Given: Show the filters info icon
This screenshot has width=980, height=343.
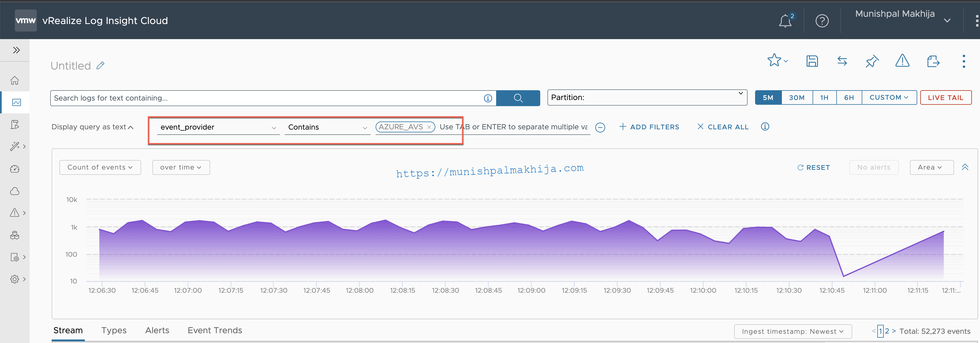Looking at the screenshot, I should coord(765,126).
